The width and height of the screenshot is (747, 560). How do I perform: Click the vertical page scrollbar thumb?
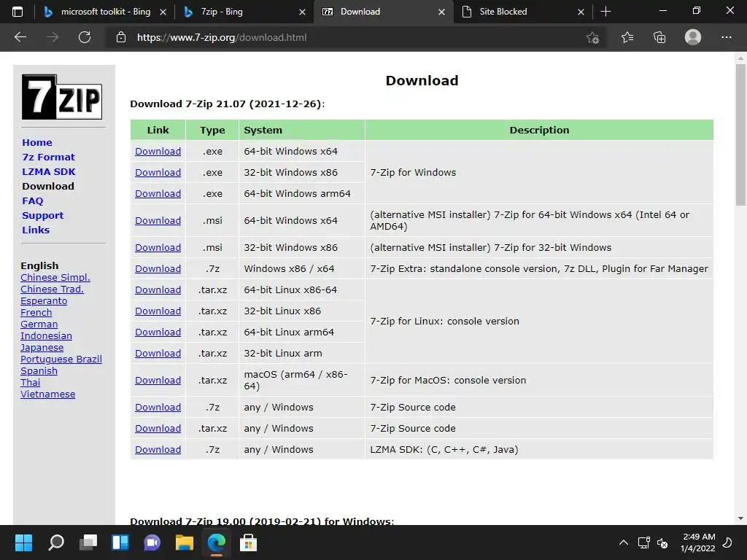pyautogui.click(x=740, y=135)
